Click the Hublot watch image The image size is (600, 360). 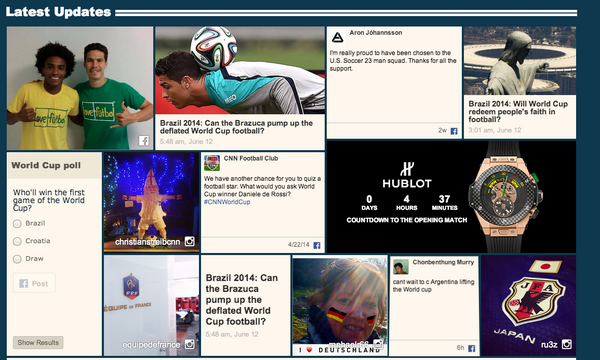[505, 197]
